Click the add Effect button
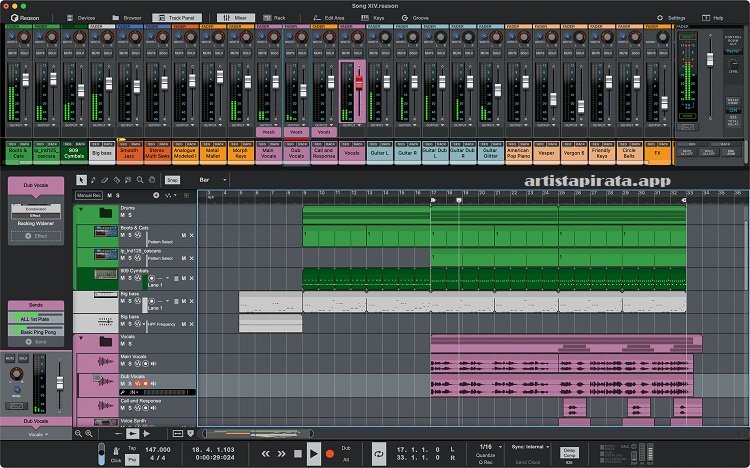The width and height of the screenshot is (750, 468). tap(36, 236)
